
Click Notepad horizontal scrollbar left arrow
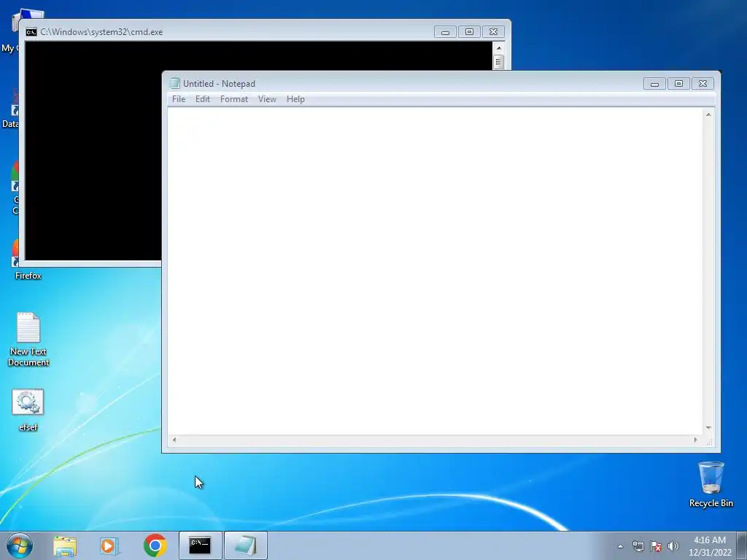pos(174,440)
